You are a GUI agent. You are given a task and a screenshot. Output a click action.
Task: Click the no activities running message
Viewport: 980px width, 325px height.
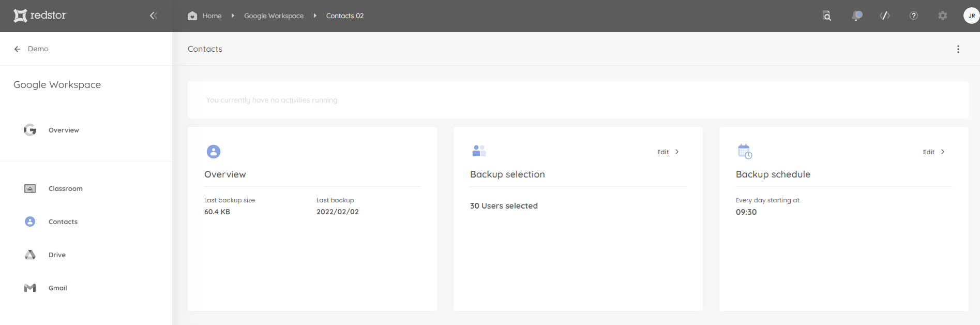(x=272, y=100)
